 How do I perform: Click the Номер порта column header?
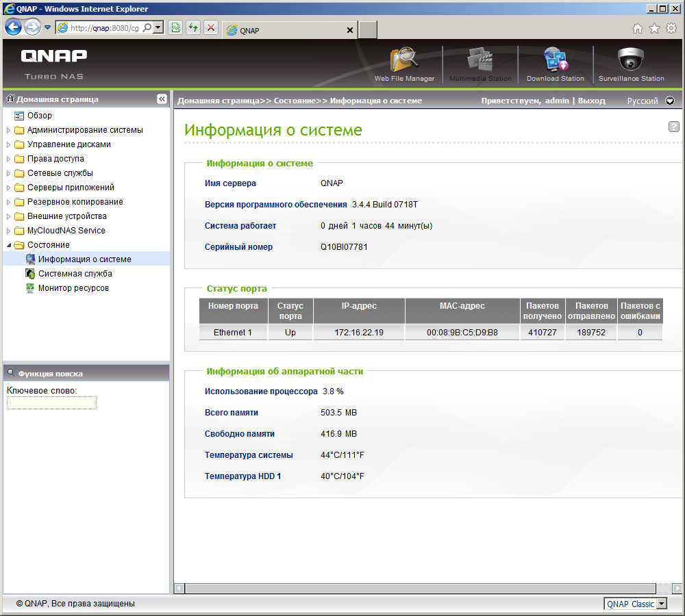coord(233,311)
